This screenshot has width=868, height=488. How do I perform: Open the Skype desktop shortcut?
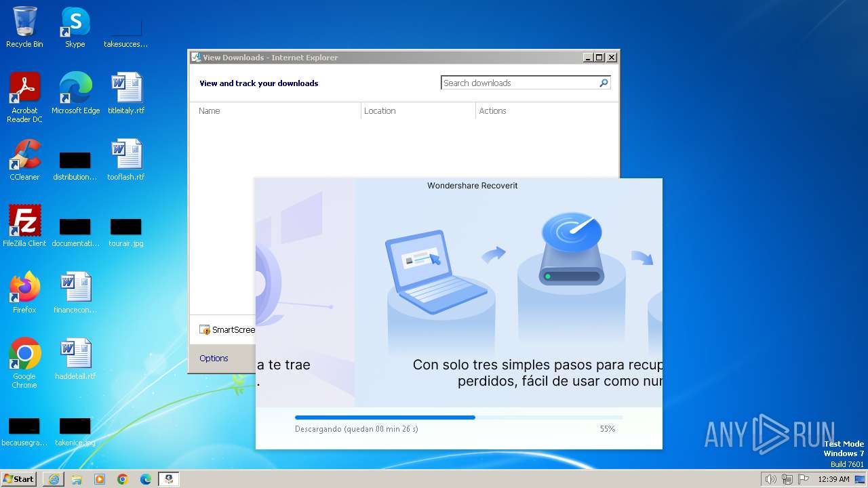pos(75,27)
